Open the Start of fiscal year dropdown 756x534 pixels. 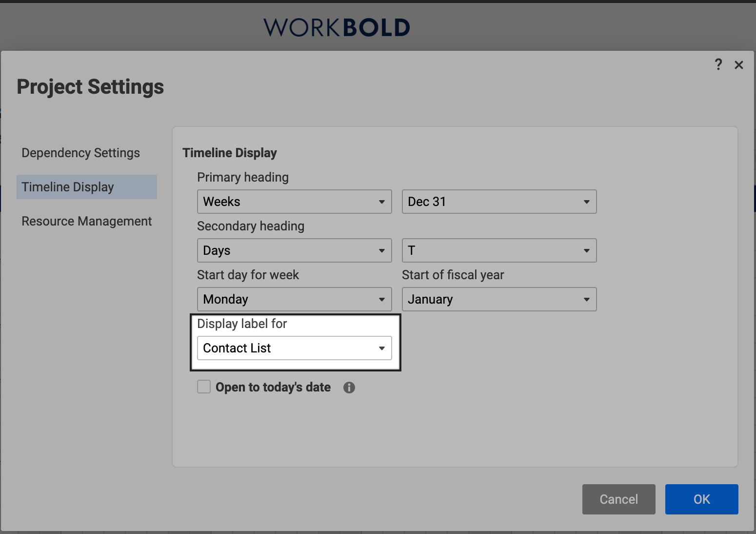499,299
